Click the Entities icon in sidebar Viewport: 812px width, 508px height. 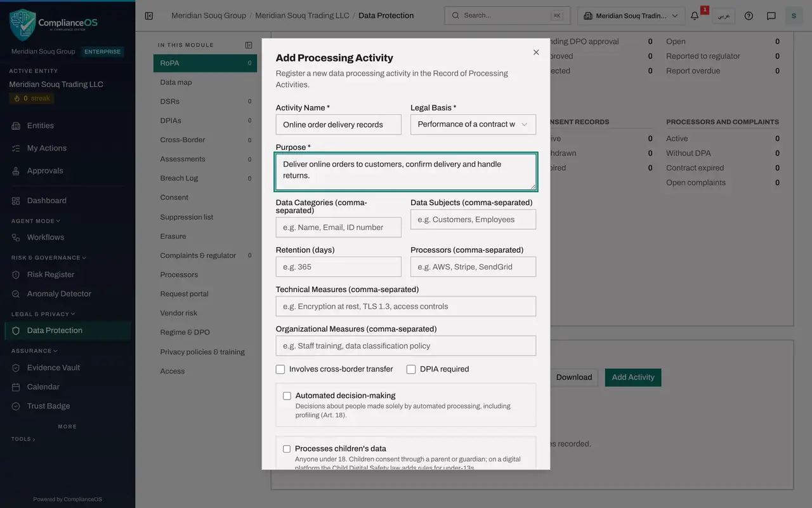pos(16,126)
